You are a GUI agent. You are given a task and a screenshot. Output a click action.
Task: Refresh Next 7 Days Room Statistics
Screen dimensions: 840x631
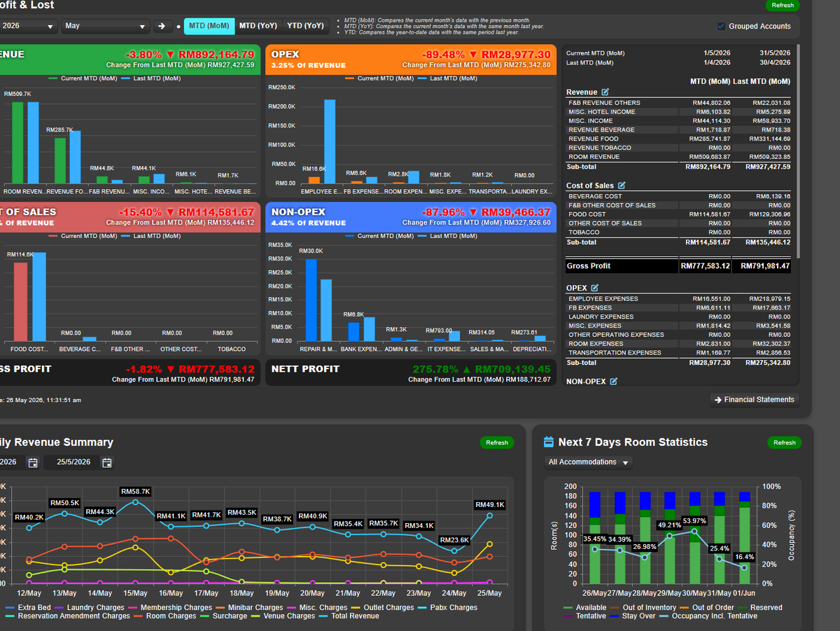[784, 443]
